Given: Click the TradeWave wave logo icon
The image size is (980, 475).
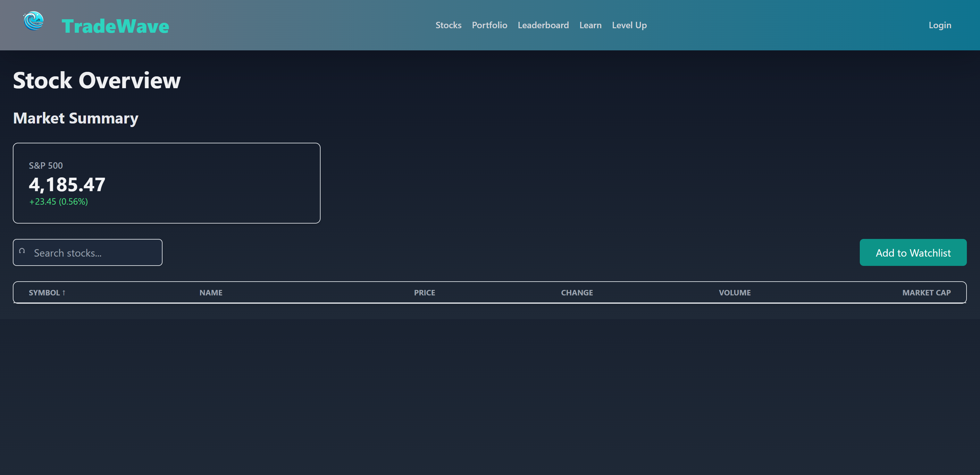Looking at the screenshot, I should click(x=33, y=21).
